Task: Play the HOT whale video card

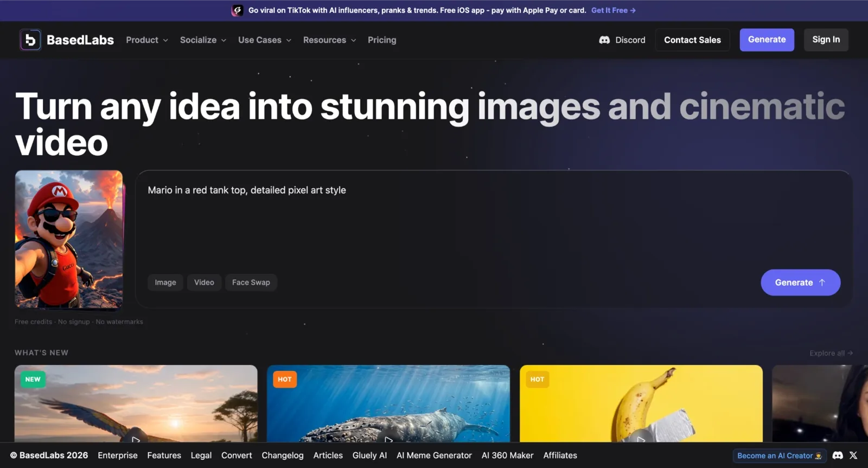Action: [388, 439]
